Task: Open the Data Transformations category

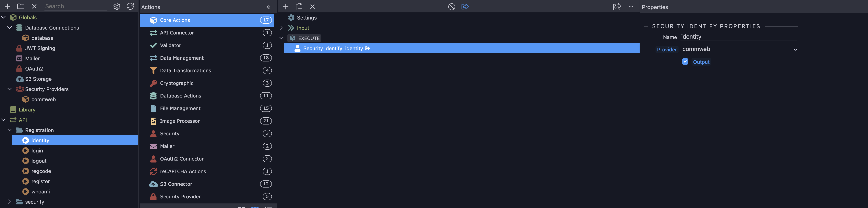Action: [x=207, y=71]
